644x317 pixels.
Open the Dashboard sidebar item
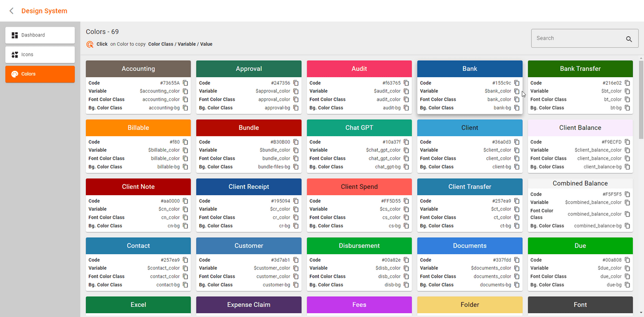[40, 35]
